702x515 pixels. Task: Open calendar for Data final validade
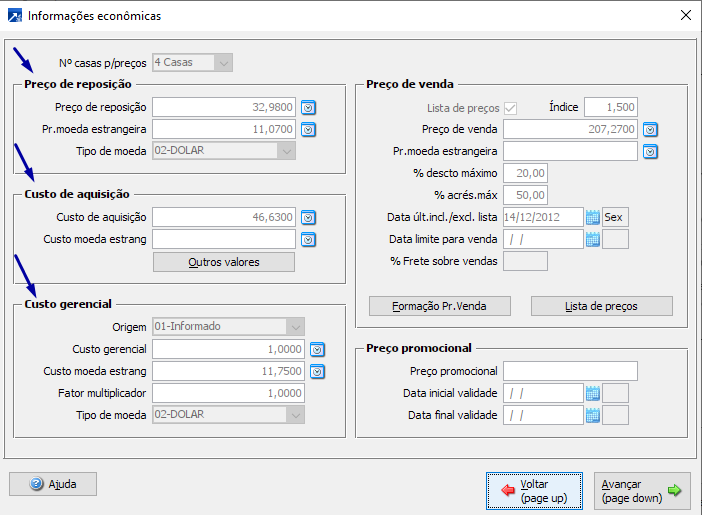coord(592,415)
